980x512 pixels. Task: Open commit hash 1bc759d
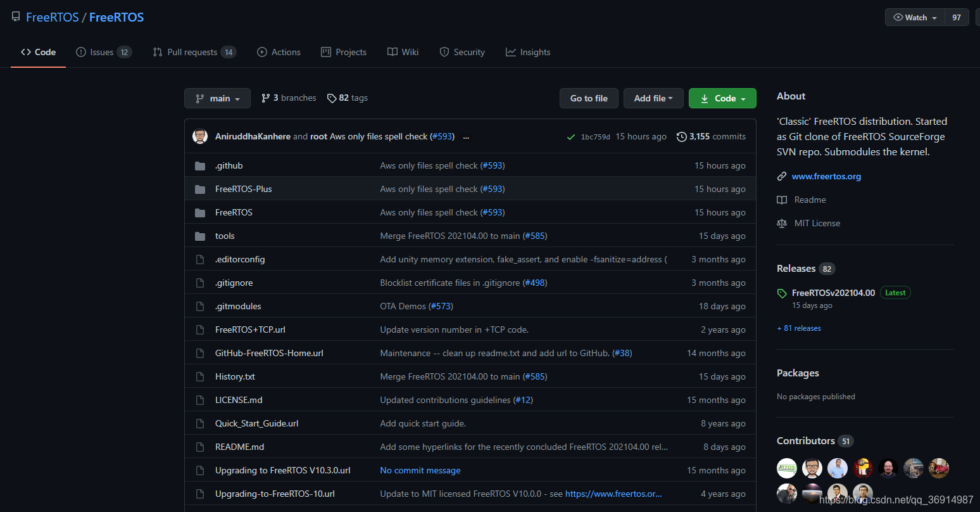point(596,137)
